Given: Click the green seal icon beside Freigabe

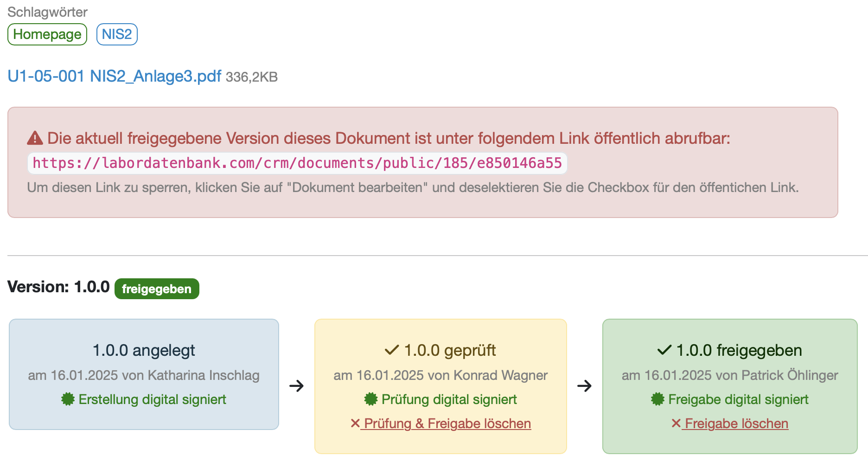Looking at the screenshot, I should (657, 399).
